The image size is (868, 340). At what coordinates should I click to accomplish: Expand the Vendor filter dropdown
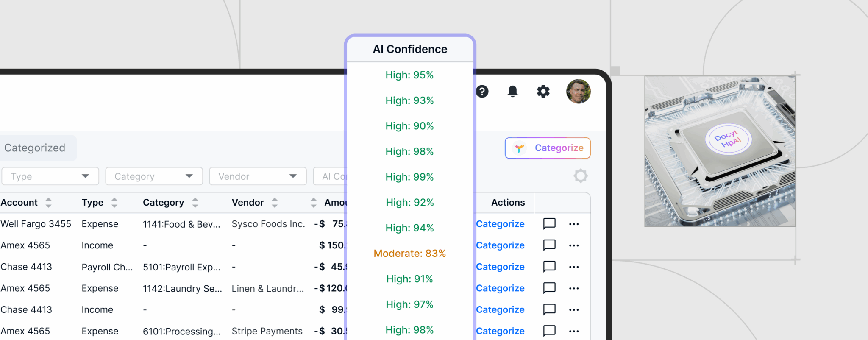pos(258,176)
